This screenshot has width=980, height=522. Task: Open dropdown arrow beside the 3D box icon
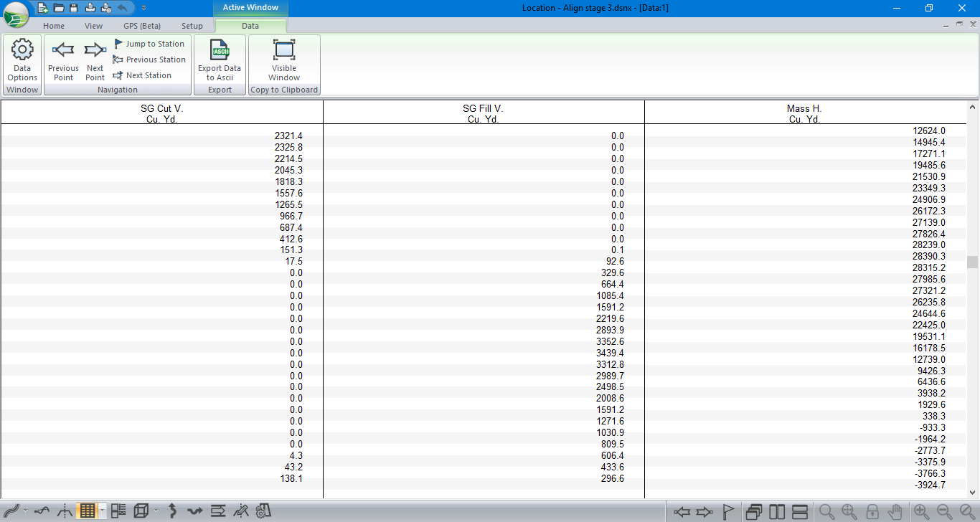pos(156,511)
